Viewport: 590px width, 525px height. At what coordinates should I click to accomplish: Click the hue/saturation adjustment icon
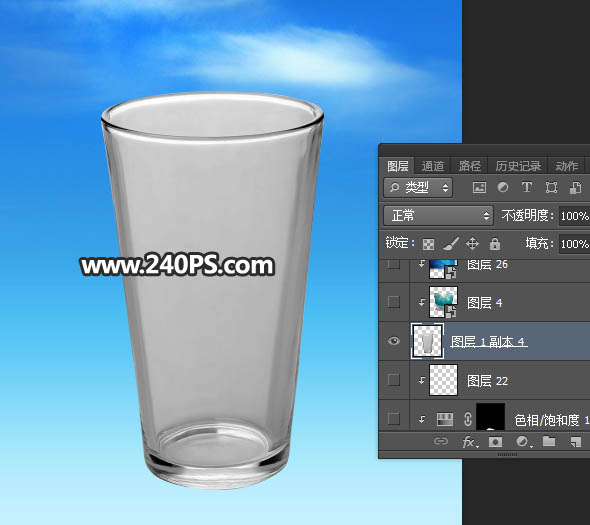click(x=444, y=419)
